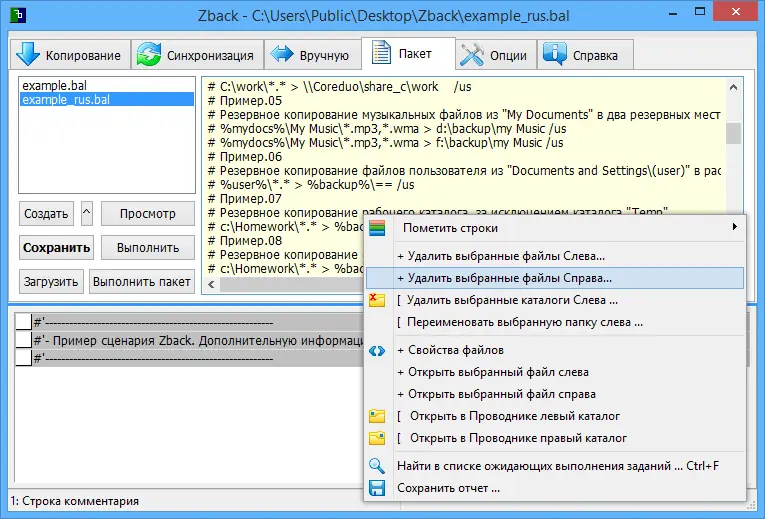Click the Zback app icon in title bar

pyautogui.click(x=18, y=15)
